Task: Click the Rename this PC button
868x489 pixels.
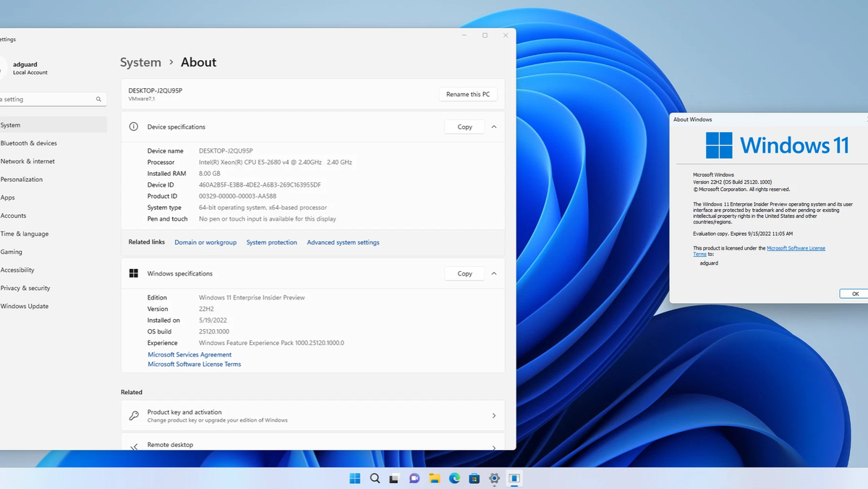Action: point(468,94)
